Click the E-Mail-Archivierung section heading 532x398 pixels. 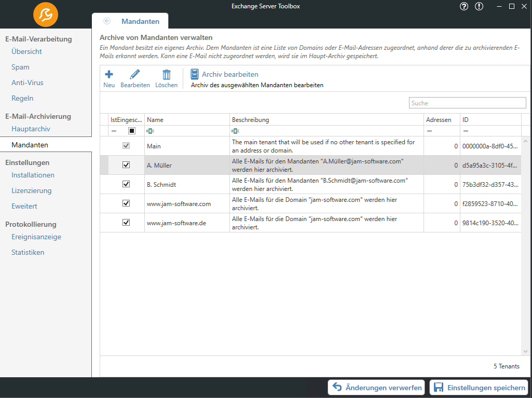click(x=38, y=116)
